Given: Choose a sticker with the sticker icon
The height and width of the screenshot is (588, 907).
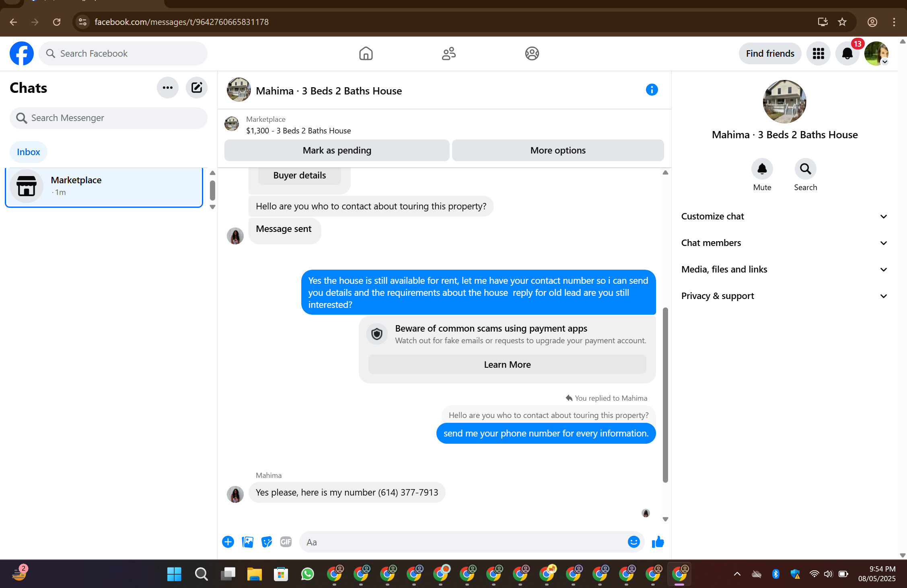Looking at the screenshot, I should pos(267,542).
